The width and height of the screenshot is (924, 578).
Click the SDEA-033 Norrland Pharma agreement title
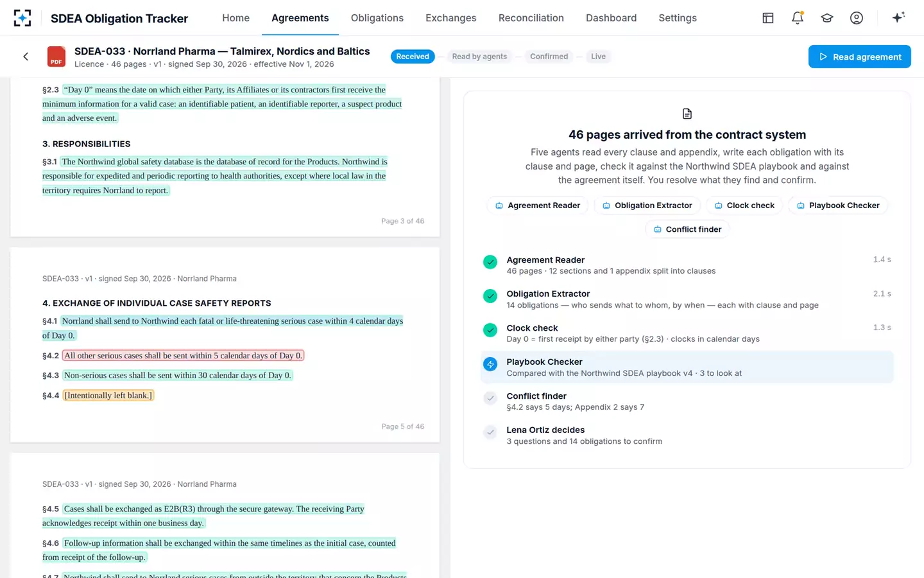pos(222,51)
